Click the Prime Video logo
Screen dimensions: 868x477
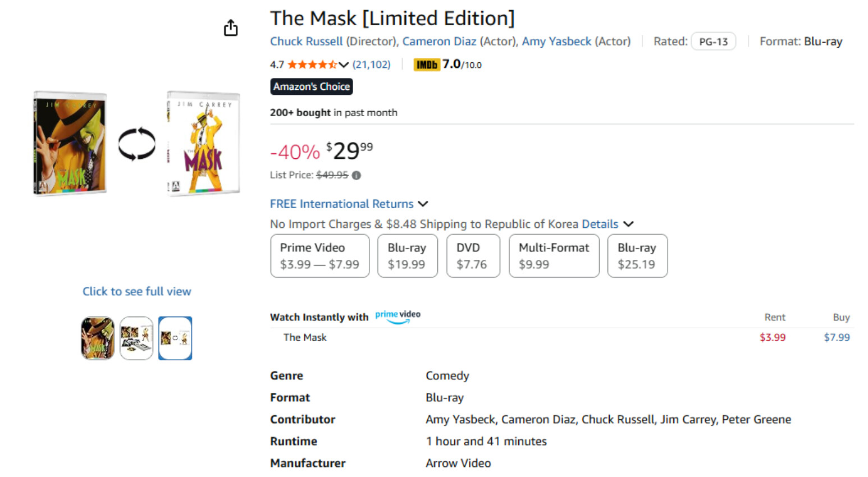[398, 316]
